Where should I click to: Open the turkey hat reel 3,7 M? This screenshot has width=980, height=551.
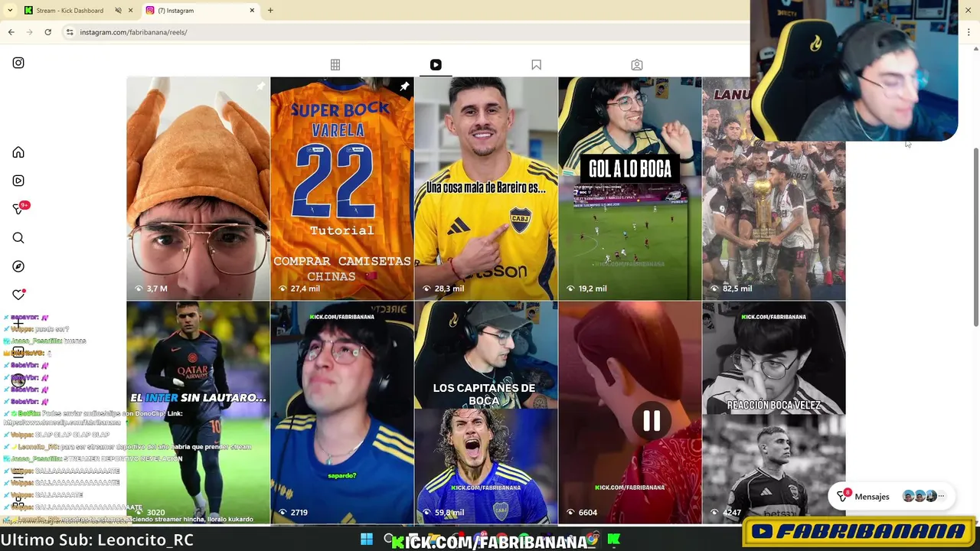click(198, 188)
